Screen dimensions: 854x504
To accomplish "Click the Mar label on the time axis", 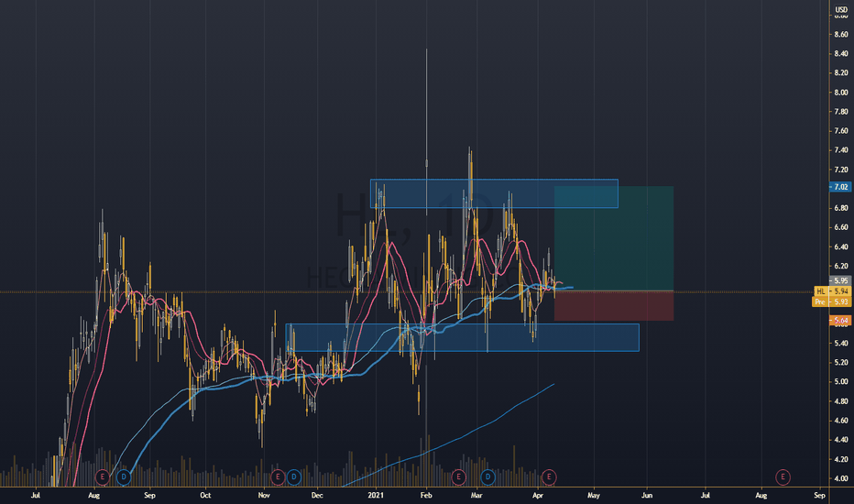I will tap(476, 495).
